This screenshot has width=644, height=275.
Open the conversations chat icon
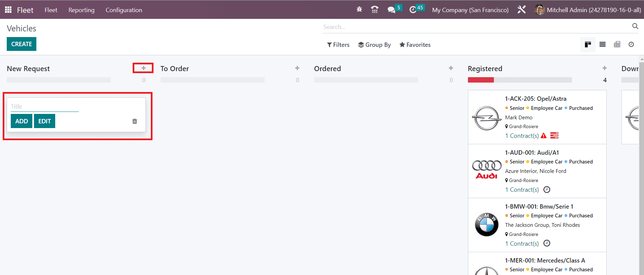[x=391, y=10]
